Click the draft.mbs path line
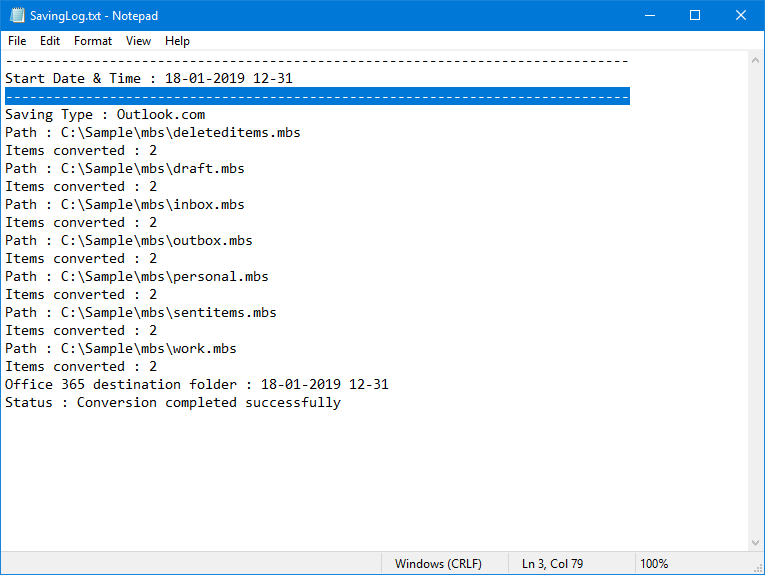 [125, 169]
